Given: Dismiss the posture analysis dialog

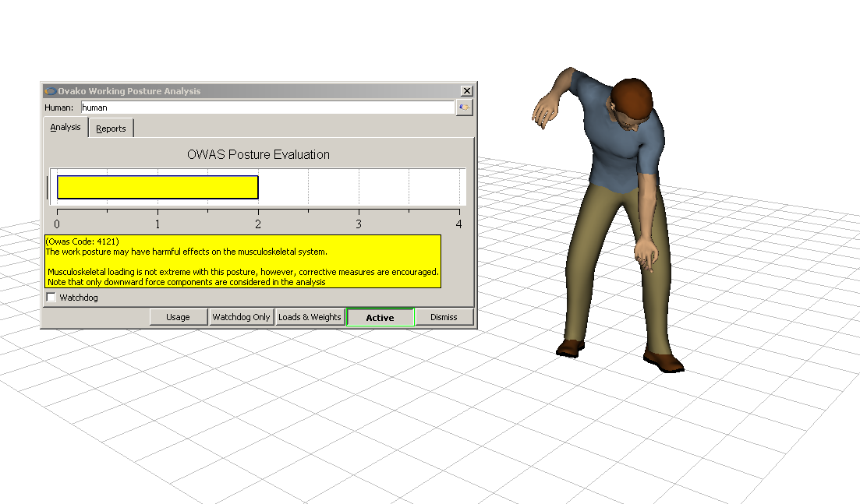Looking at the screenshot, I should click(444, 317).
